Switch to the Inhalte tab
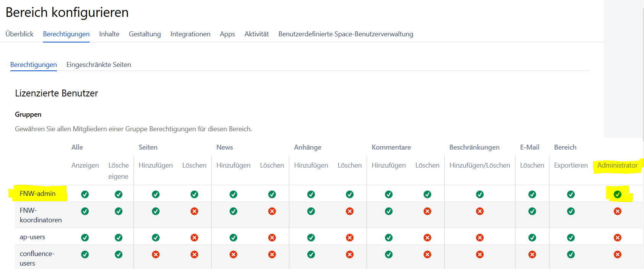Image resolution: width=644 pixels, height=269 pixels. click(109, 34)
